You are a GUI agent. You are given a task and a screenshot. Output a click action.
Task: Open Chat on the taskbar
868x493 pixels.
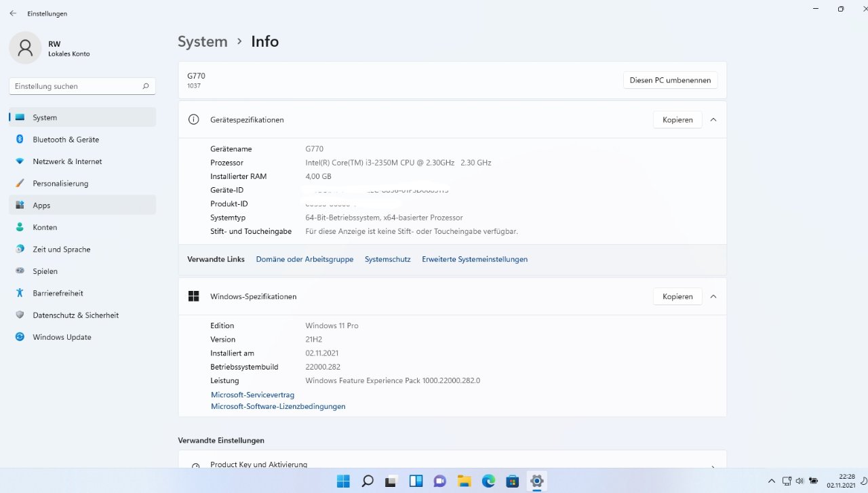pyautogui.click(x=439, y=481)
